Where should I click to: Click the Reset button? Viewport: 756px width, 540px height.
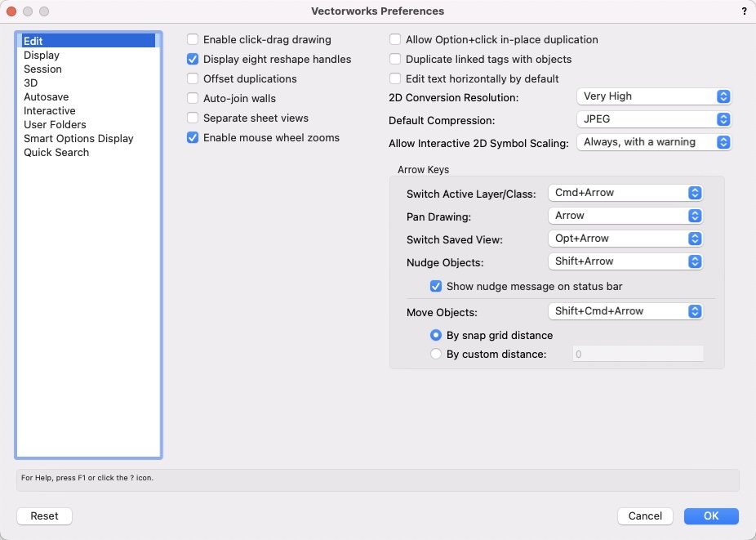[44, 515]
